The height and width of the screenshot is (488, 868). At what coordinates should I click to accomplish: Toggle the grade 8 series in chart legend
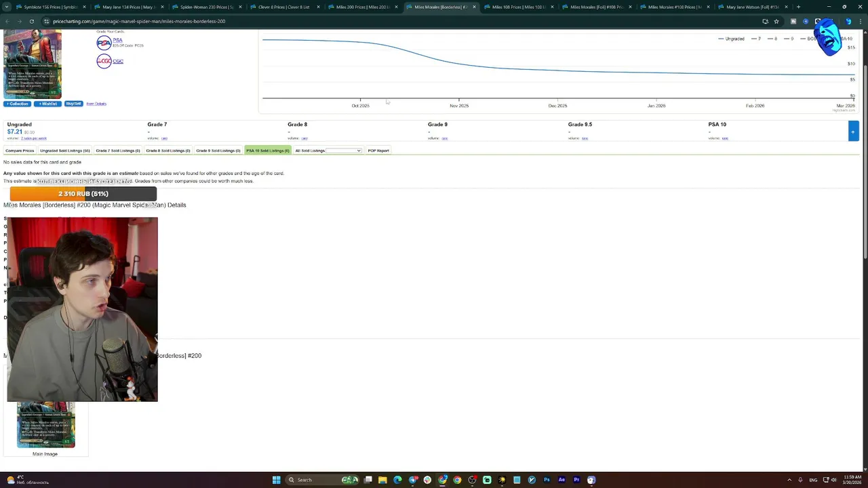coord(772,39)
